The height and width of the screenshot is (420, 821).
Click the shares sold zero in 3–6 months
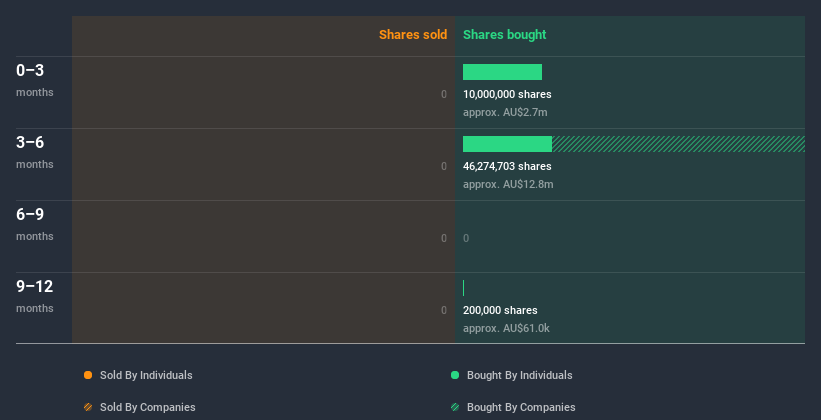444,167
